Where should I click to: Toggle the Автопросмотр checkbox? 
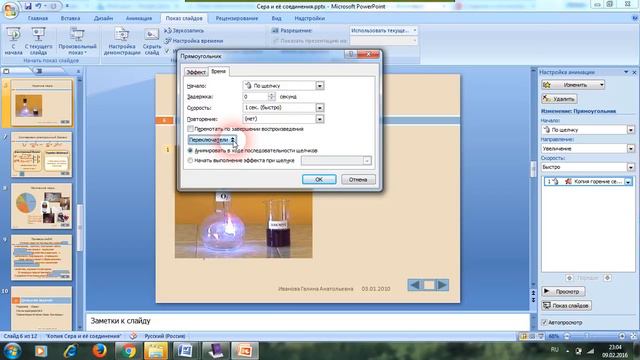544,322
